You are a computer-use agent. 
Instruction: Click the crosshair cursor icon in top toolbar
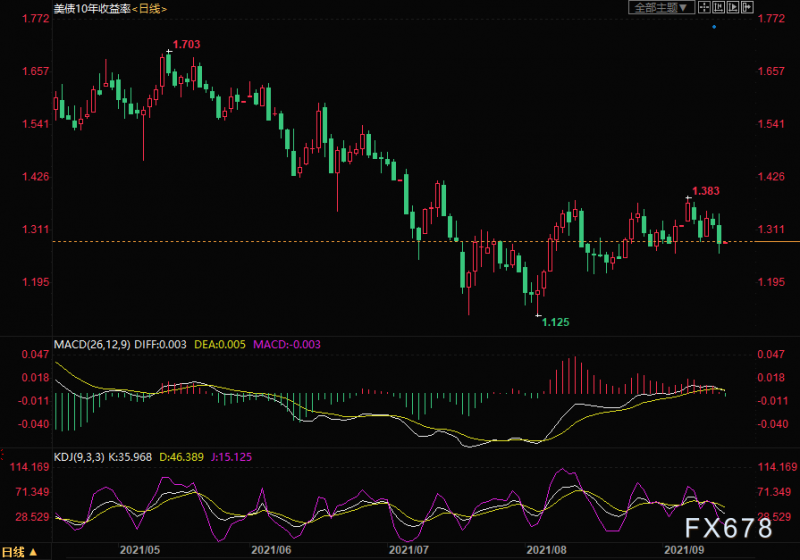706,8
